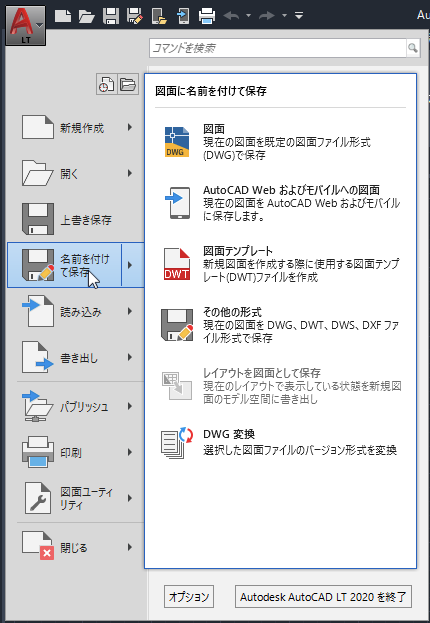
Task: Select the 上書き保存 menu item
Action: (76, 219)
